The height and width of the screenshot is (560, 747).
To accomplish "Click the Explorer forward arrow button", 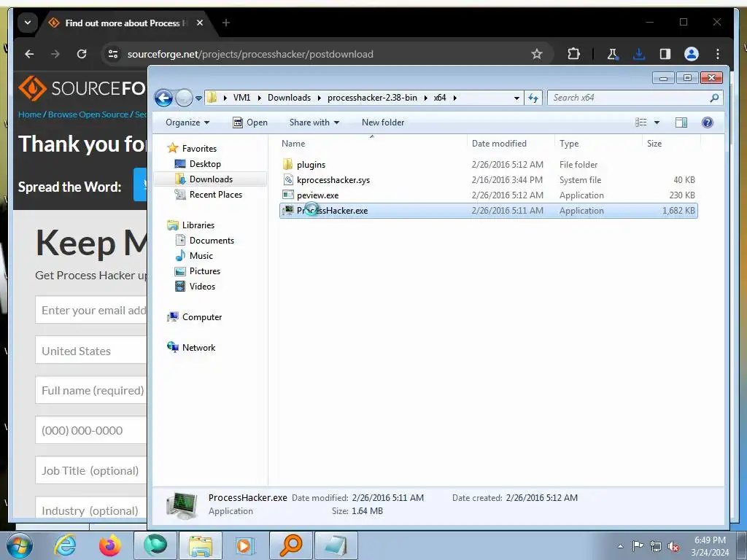I will (184, 98).
